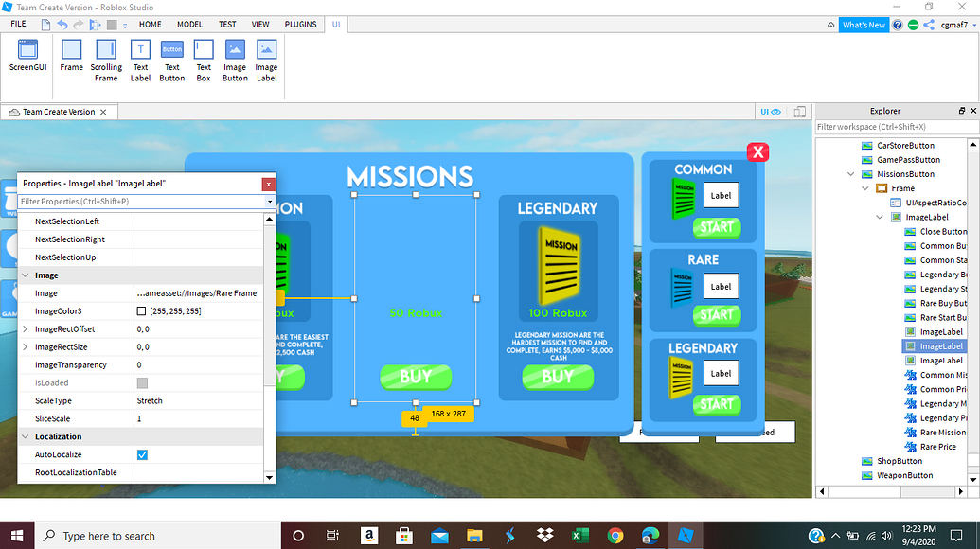The width and height of the screenshot is (980, 549).
Task: Click the Legendary BUY button
Action: point(558,377)
